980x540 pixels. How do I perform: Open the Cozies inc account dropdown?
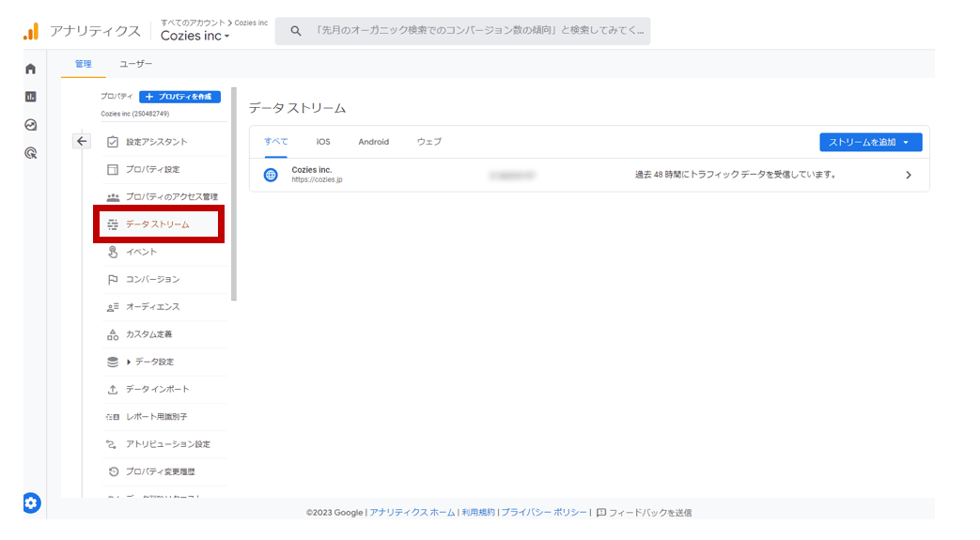[x=195, y=36]
